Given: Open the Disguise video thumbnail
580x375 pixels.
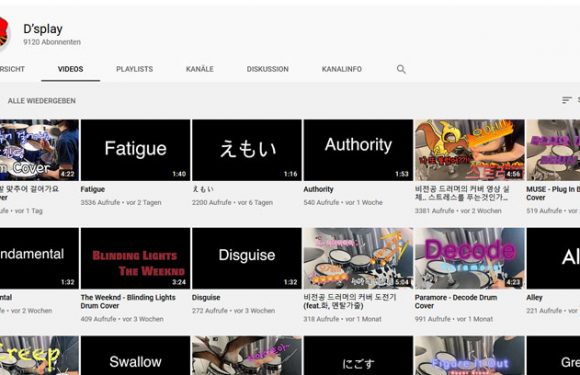Looking at the screenshot, I should coord(247,258).
